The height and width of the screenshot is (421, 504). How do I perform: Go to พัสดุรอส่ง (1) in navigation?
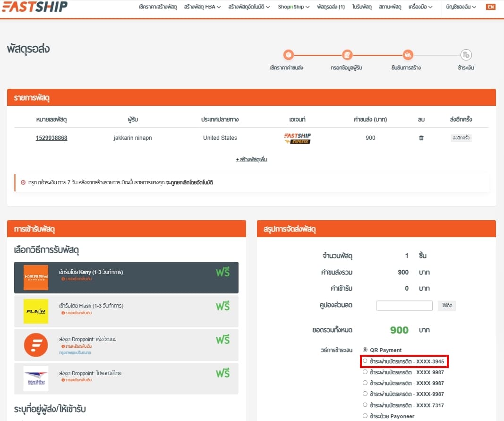[331, 7]
